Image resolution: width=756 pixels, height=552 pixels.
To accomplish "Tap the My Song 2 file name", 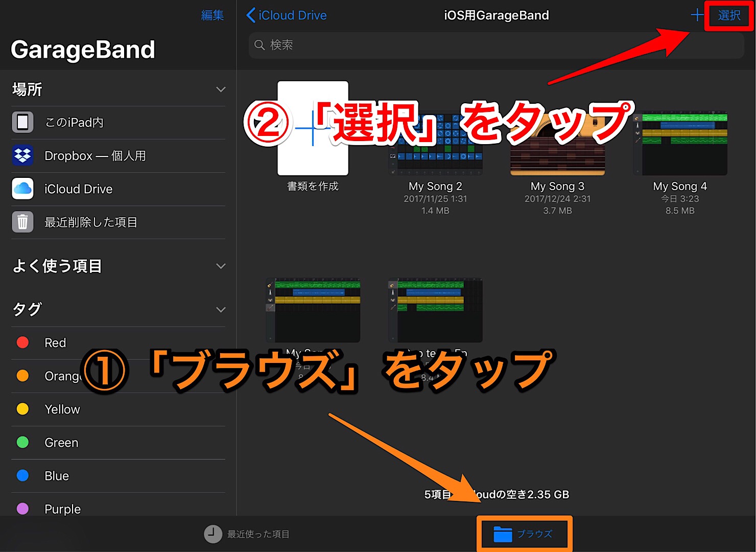I will coord(435,186).
